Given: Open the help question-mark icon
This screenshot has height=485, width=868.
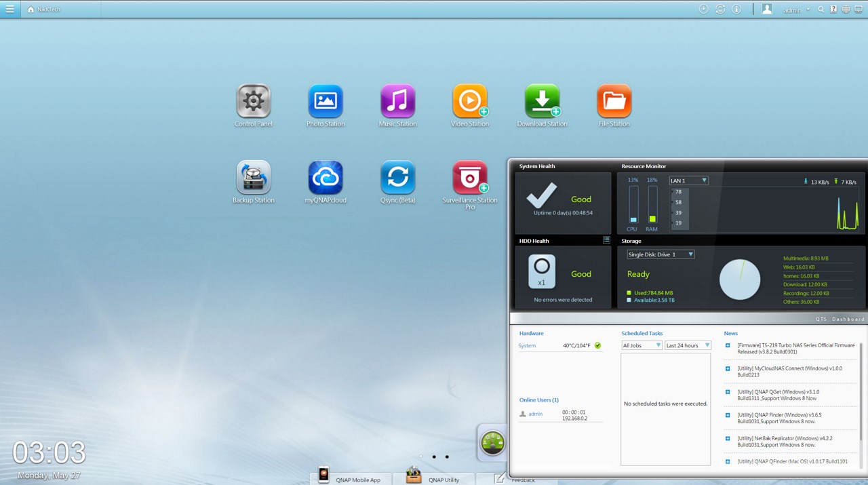Looking at the screenshot, I should click(833, 9).
